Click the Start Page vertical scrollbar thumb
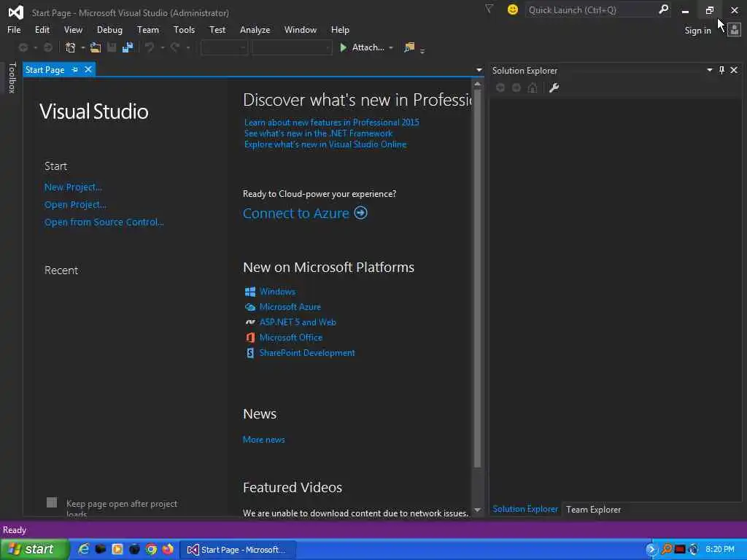Viewport: 747px width, 560px height. pos(477,278)
